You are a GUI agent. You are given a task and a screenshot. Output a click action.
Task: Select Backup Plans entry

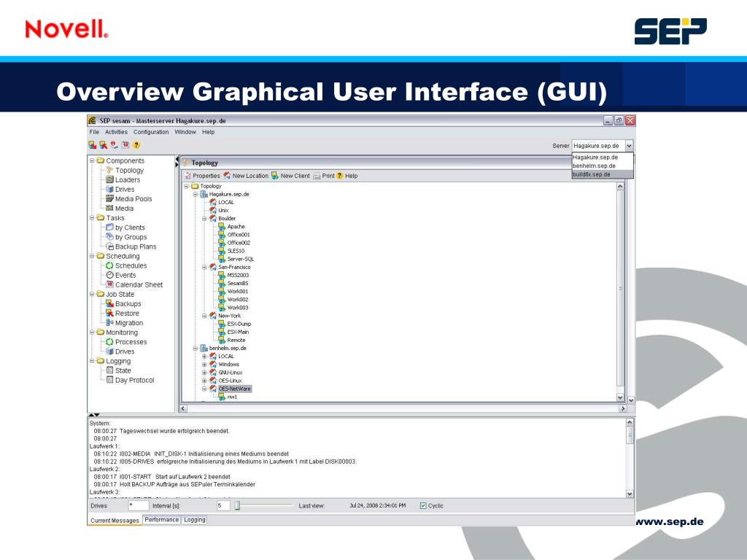point(135,246)
